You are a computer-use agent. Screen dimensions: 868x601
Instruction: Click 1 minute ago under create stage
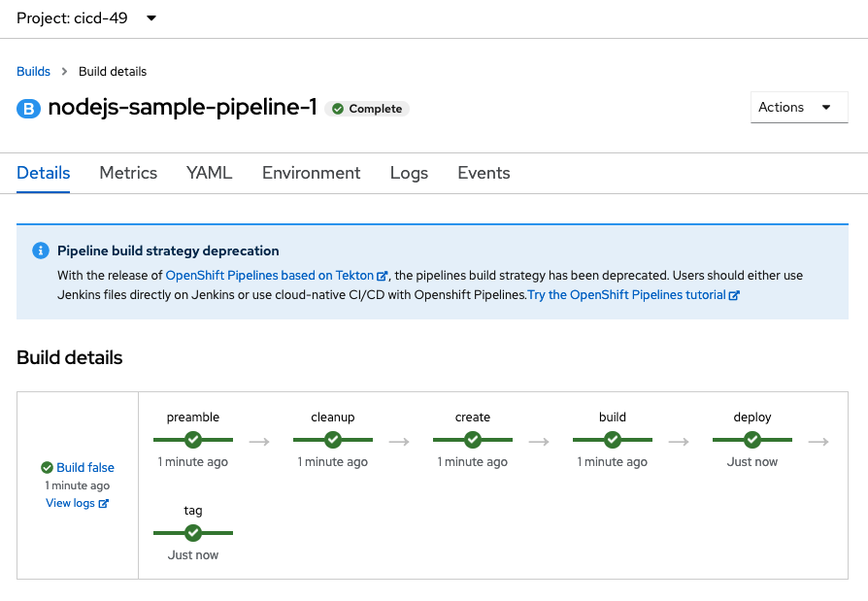[x=473, y=461]
